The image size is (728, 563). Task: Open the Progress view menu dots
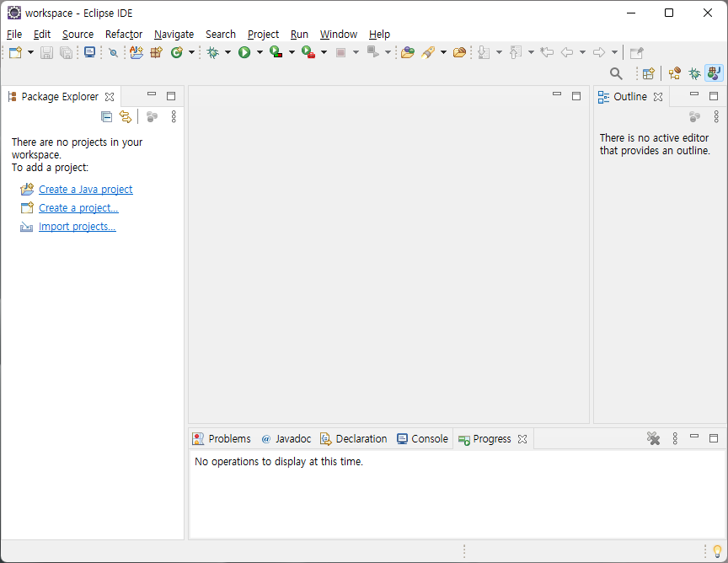click(675, 438)
